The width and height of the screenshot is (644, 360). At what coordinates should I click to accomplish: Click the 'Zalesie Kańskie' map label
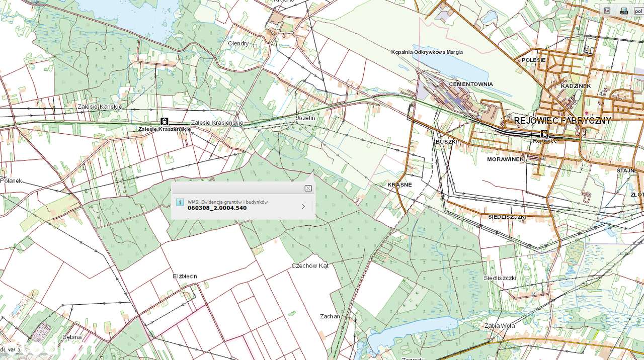tap(100, 107)
